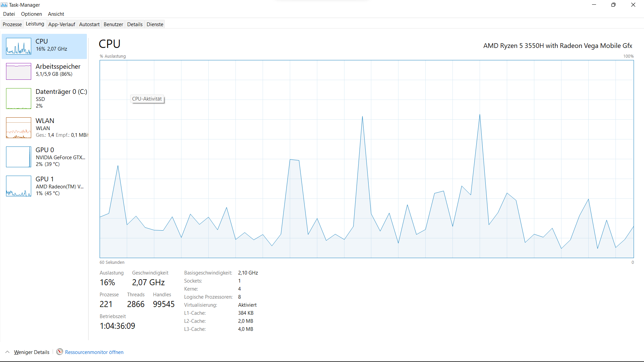Select GPU 0 NVIDIA graph thumbnail
This screenshot has width=644, height=362.
pyautogui.click(x=18, y=157)
